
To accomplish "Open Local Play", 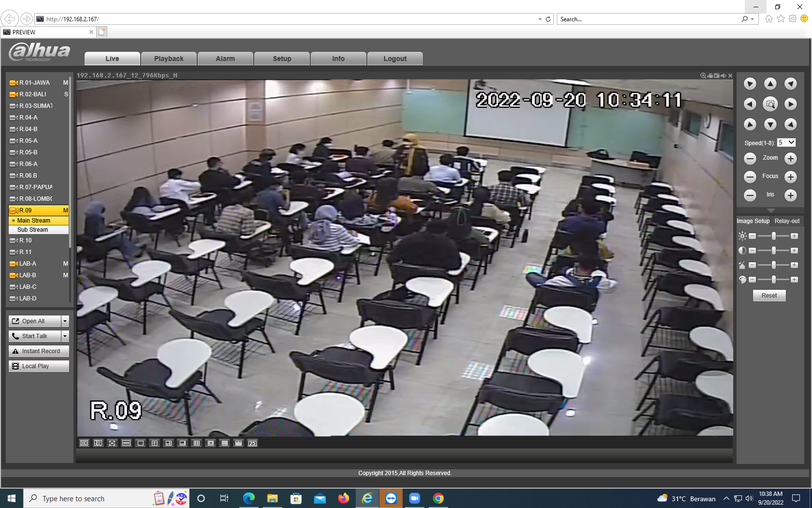I will click(39, 366).
